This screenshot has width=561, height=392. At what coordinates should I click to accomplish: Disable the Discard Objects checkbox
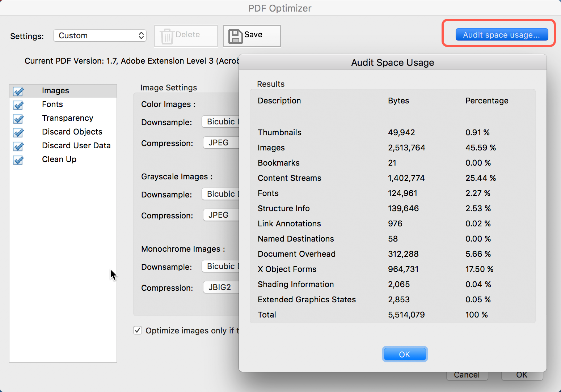tap(18, 132)
